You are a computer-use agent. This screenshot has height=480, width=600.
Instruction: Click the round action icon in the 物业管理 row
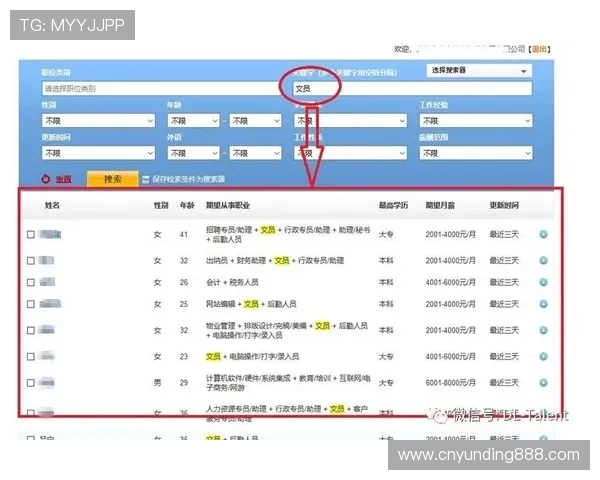coord(543,330)
